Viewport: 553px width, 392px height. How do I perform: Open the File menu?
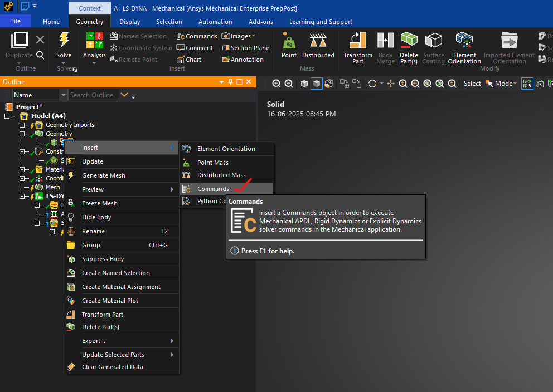tap(16, 21)
